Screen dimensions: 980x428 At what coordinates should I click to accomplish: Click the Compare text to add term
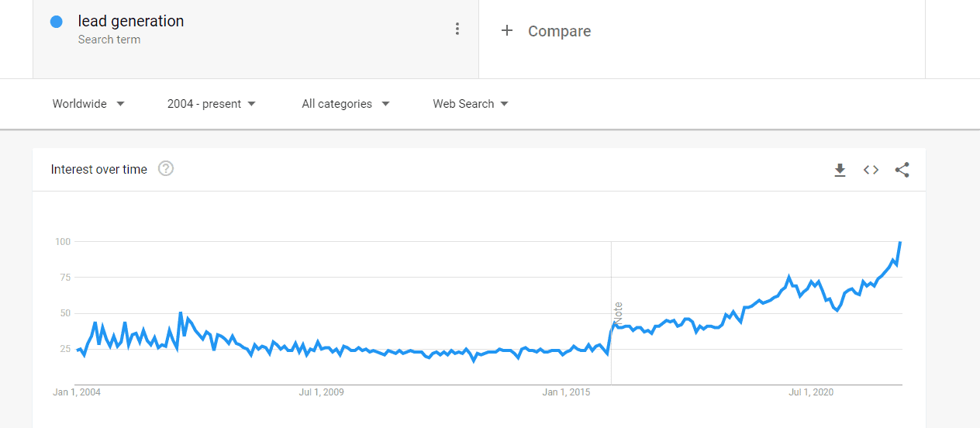point(559,31)
